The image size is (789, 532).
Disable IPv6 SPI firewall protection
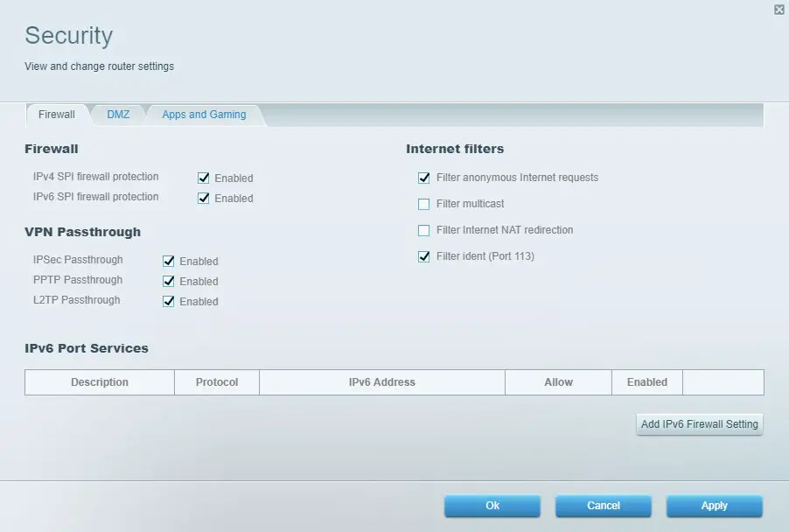click(204, 199)
